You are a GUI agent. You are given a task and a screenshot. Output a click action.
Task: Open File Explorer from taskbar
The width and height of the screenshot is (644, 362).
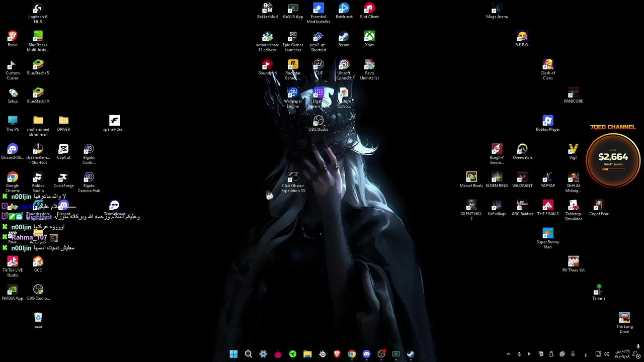[x=307, y=354]
